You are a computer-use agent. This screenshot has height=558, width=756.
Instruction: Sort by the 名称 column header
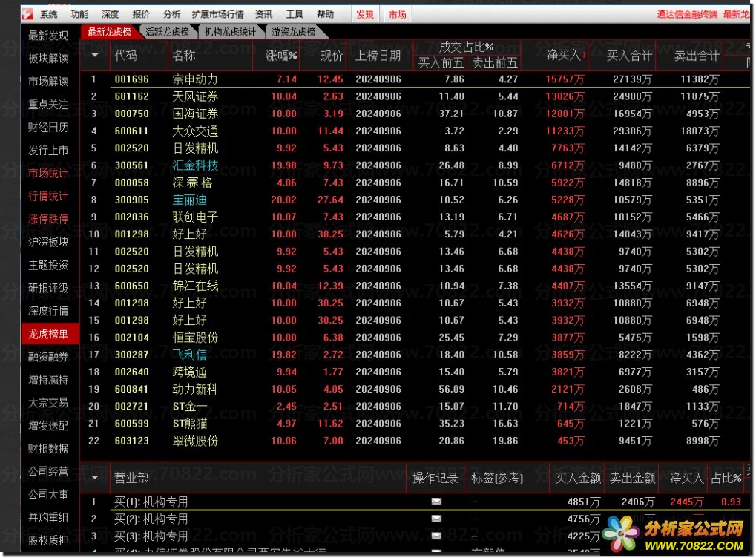210,56
